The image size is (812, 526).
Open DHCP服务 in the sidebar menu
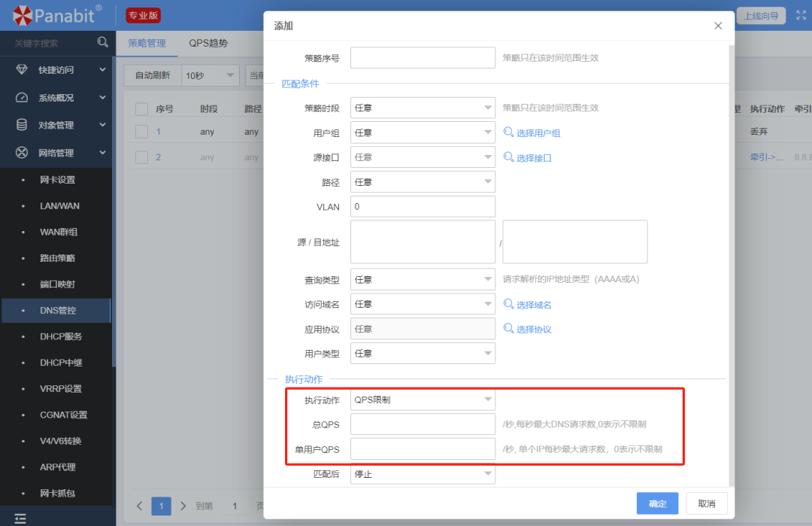point(61,336)
